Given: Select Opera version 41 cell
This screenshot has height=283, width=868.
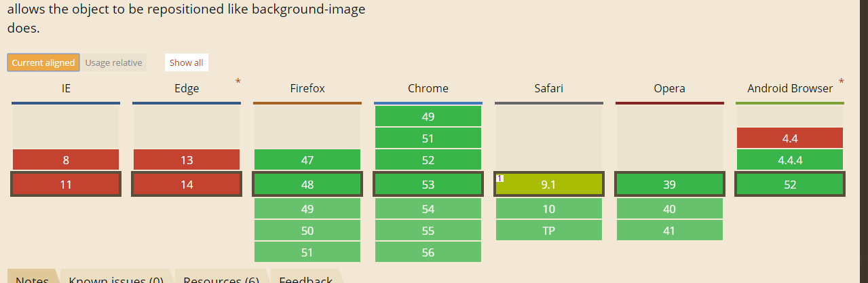Looking at the screenshot, I should pos(669,230).
